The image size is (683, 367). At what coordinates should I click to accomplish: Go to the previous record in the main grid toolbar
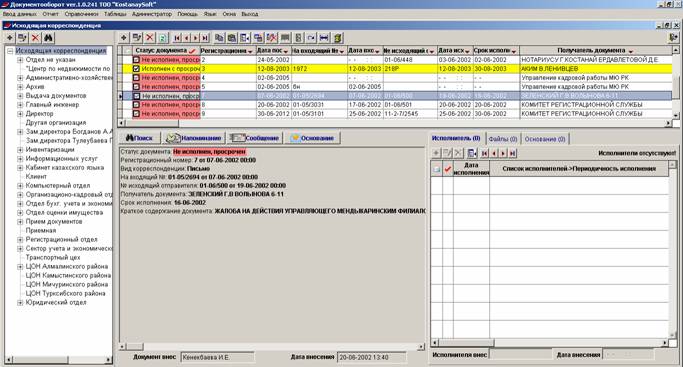pos(186,38)
